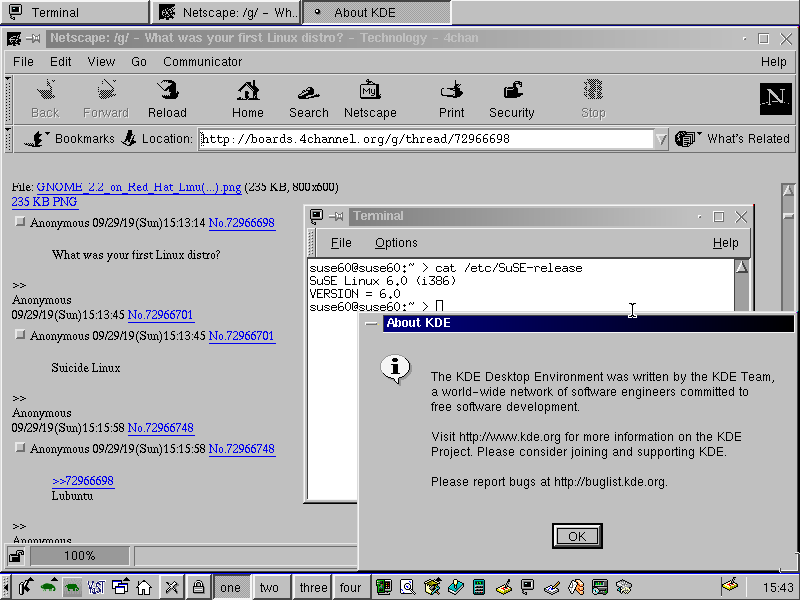Open the View menu

pos(101,62)
